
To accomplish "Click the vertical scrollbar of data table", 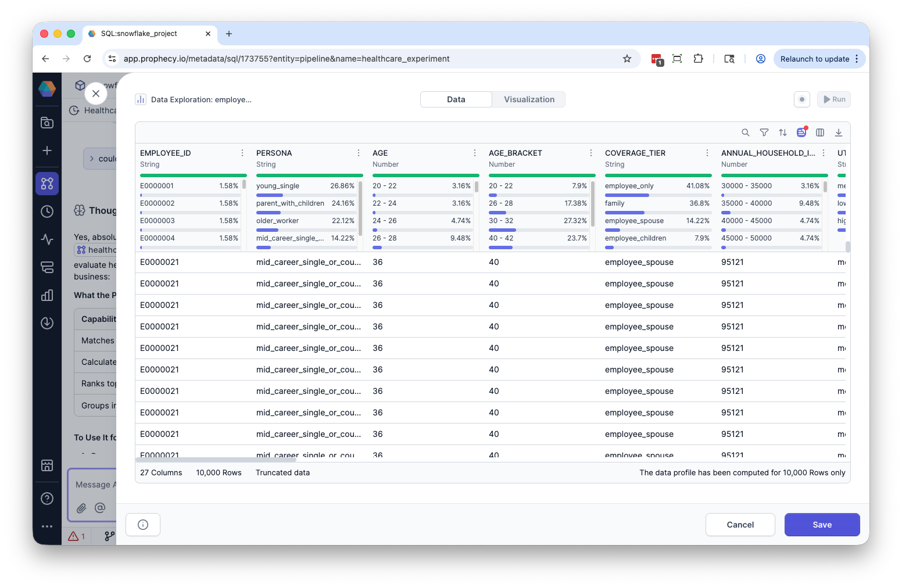I will click(848, 247).
